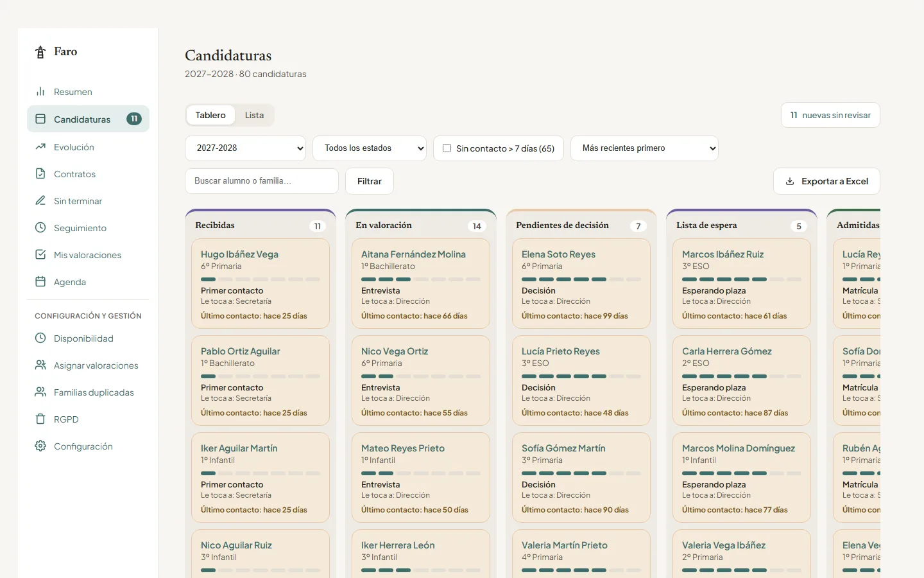The width and height of the screenshot is (924, 578).
Task: Open Sofía Gómez Martín's card
Action: point(581,478)
